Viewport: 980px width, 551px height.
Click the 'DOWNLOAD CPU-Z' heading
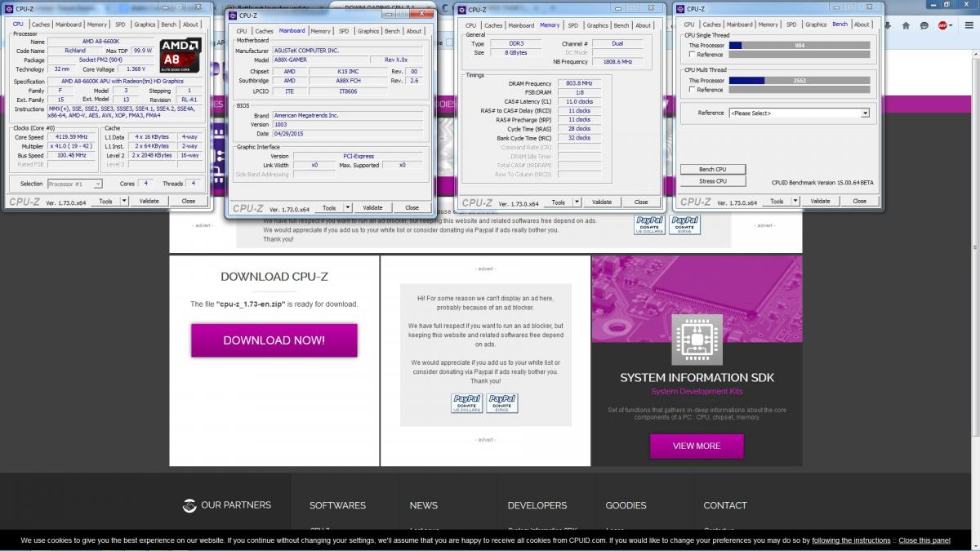pyautogui.click(x=274, y=277)
